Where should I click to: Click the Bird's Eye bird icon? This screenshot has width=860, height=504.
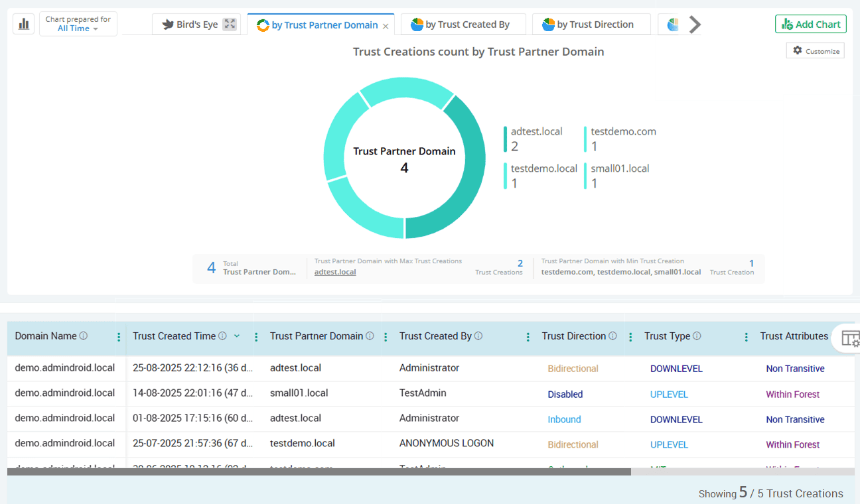169,24
